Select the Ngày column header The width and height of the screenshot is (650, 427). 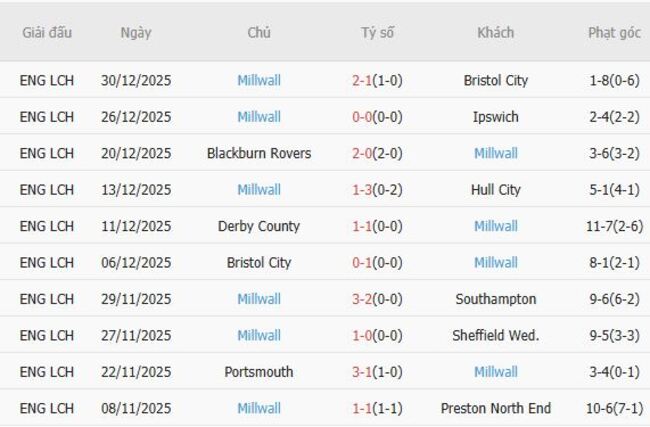pyautogui.click(x=136, y=32)
